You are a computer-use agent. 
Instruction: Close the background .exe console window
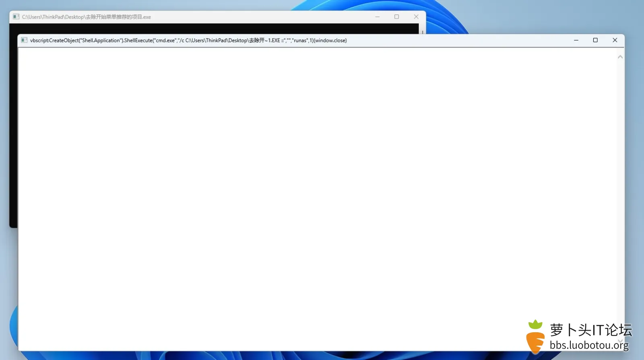pyautogui.click(x=416, y=17)
